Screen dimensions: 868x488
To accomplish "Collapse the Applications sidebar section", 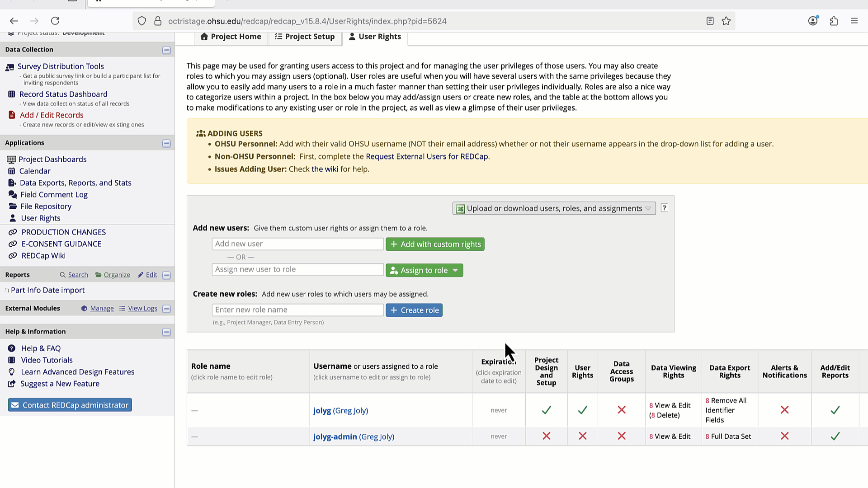I will pyautogui.click(x=166, y=143).
